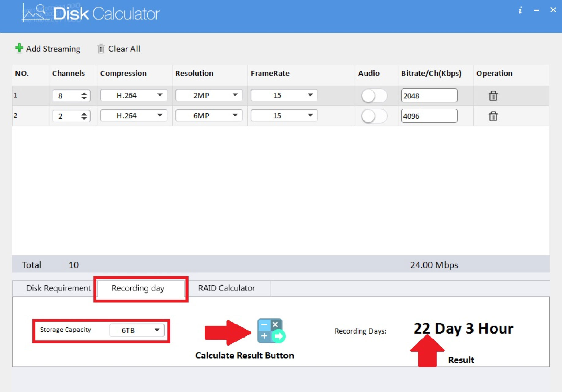The height and width of the screenshot is (392, 562).
Task: Switch to the Disk Requirement tab
Action: pyautogui.click(x=58, y=288)
